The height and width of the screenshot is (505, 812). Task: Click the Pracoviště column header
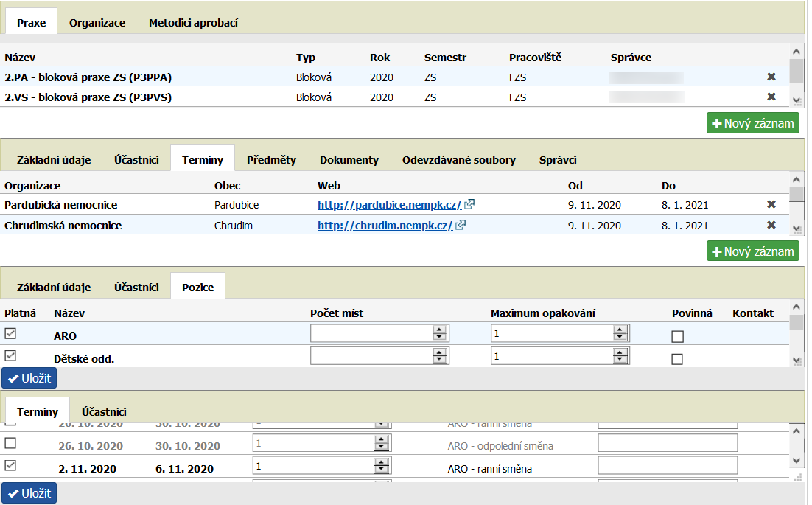pyautogui.click(x=535, y=58)
